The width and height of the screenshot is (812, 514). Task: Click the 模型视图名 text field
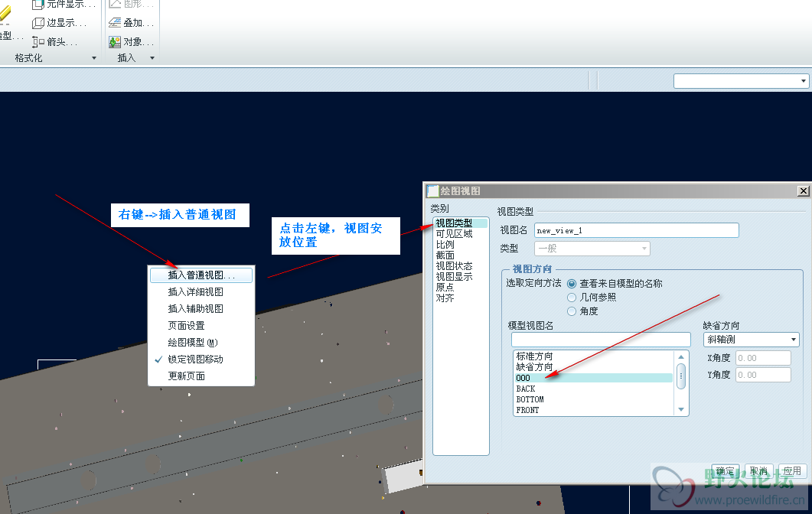point(601,340)
